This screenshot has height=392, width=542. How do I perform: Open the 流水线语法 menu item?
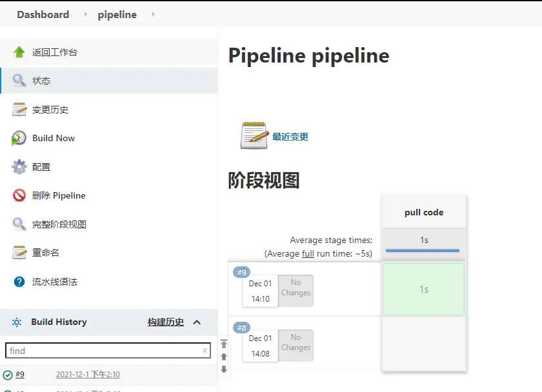click(55, 282)
